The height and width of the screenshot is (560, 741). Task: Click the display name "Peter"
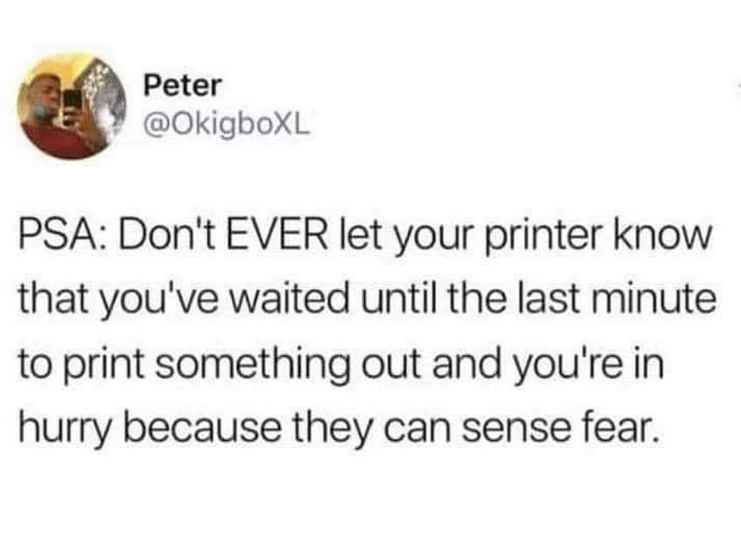183,86
